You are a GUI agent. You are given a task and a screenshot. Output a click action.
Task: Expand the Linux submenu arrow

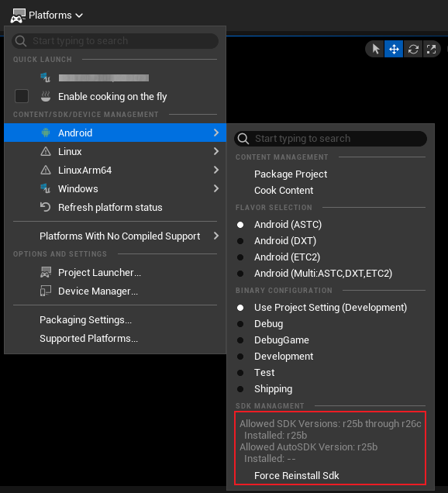(x=216, y=152)
